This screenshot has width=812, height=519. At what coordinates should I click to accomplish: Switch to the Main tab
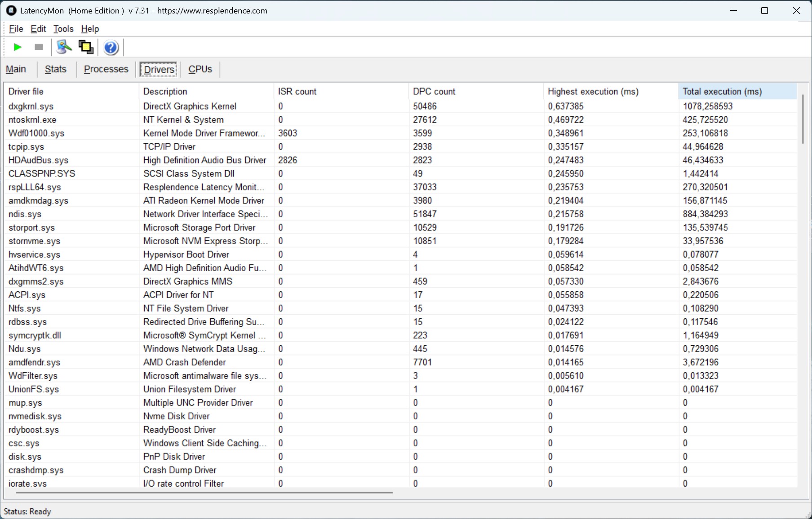(16, 69)
